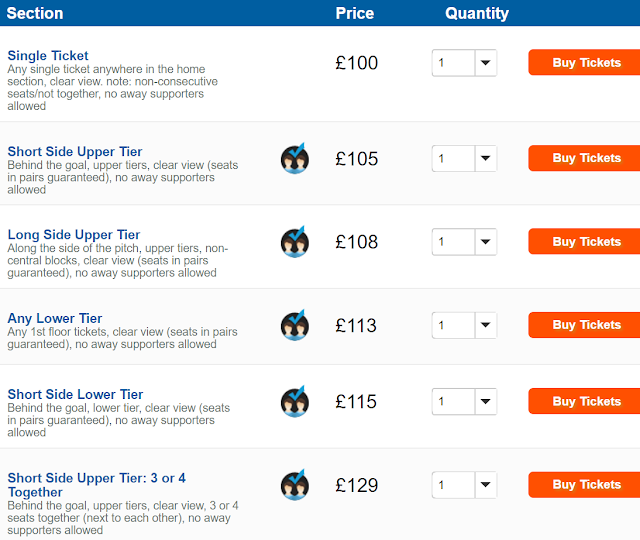
Task: Open the Short Side Upper Tier: 3 or 4 Together link
Action: click(96, 485)
